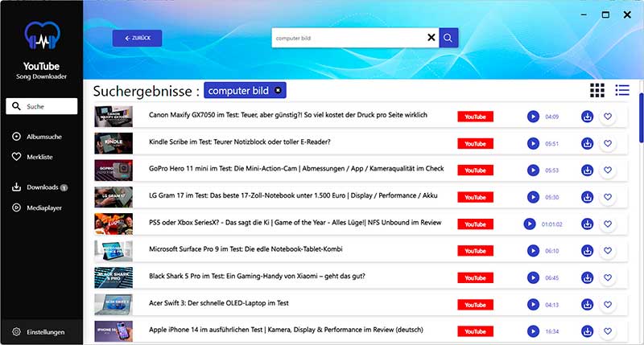Play the Canon Maxify GX7050 video

click(x=533, y=117)
